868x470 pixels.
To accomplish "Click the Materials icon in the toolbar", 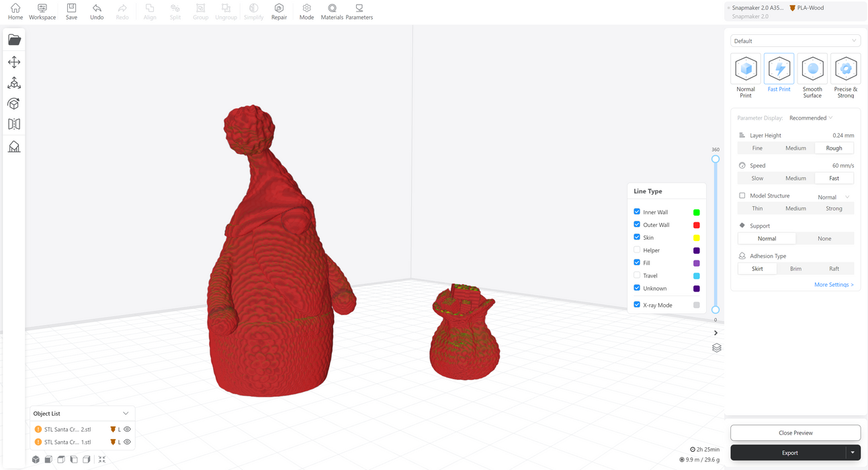I will click(332, 11).
